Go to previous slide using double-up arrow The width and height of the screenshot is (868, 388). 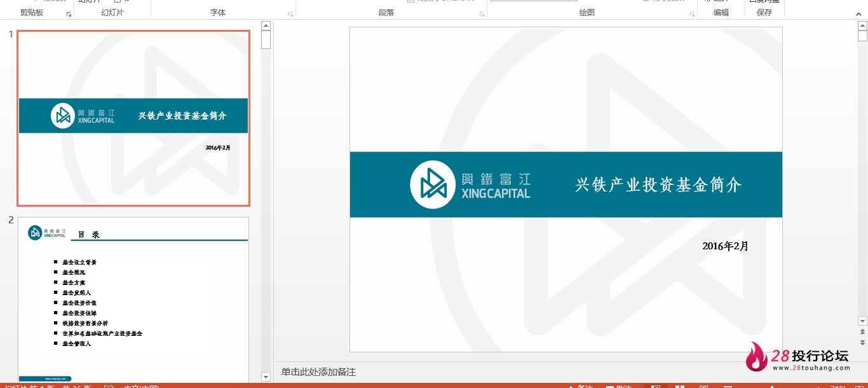click(862, 332)
